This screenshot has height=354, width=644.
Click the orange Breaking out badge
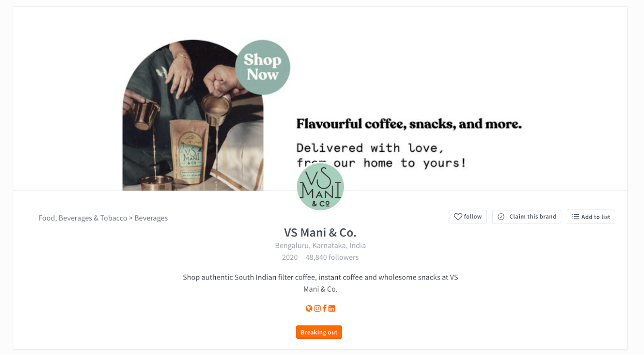(x=319, y=332)
